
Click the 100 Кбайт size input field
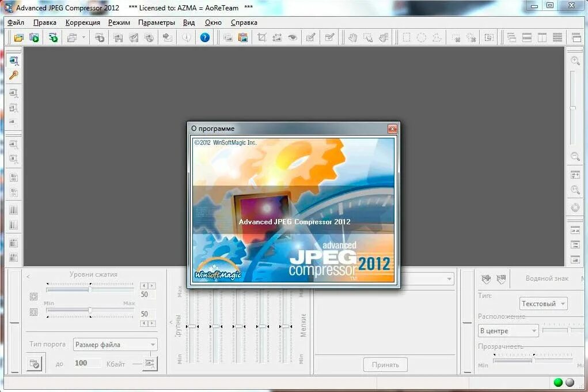87,363
